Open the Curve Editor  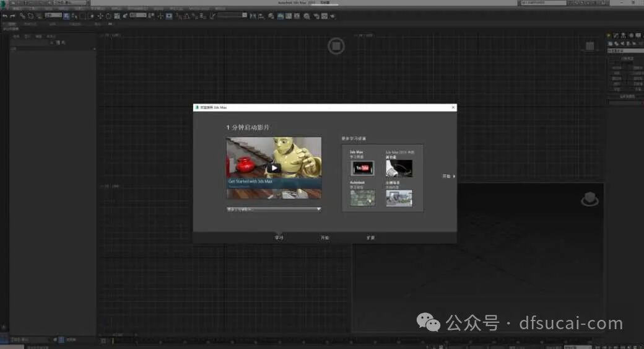[289, 16]
